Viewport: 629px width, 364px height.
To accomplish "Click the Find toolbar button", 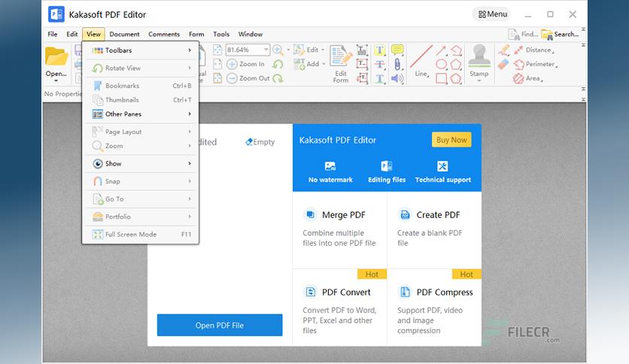I will [x=523, y=35].
